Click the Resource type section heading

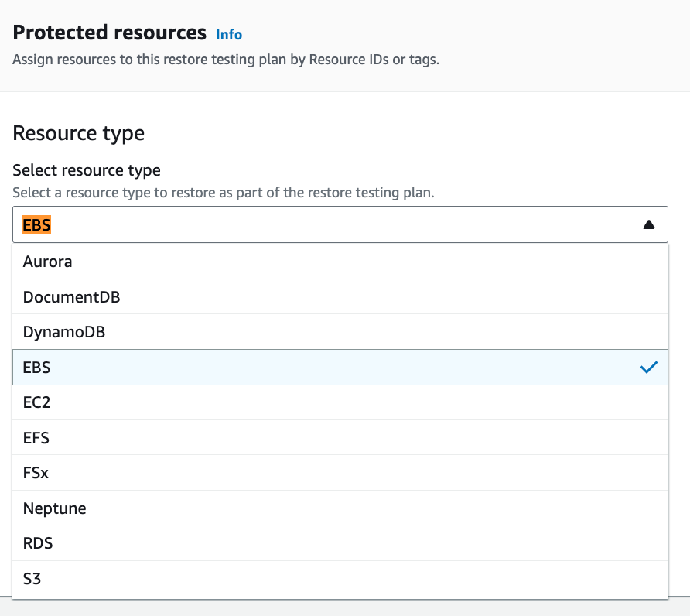coord(78,133)
